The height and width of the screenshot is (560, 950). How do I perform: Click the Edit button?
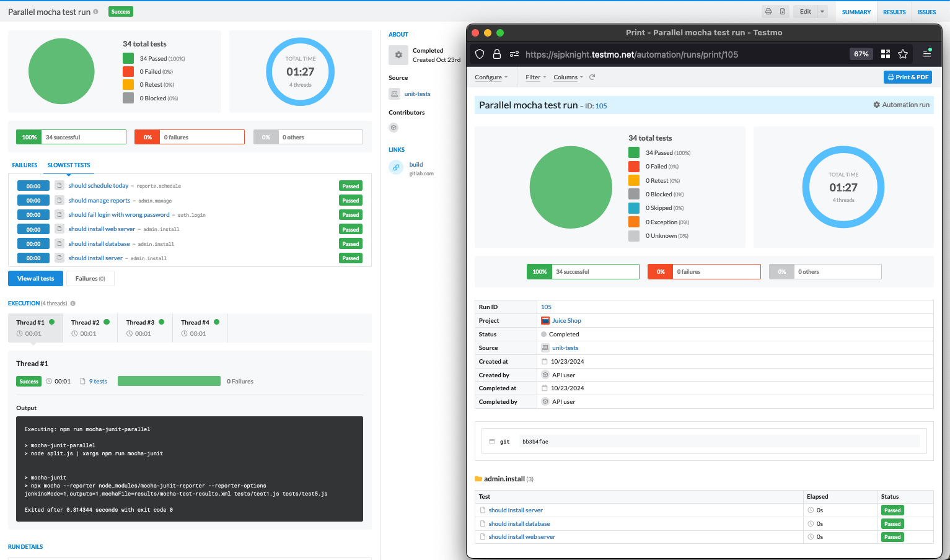(x=805, y=12)
